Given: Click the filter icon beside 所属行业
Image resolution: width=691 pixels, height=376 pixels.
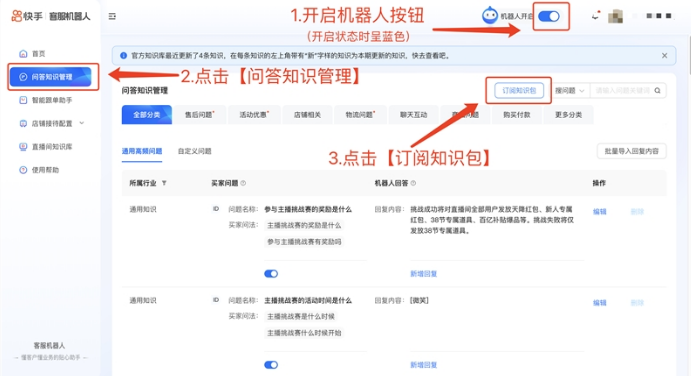Looking at the screenshot, I should 164,183.
